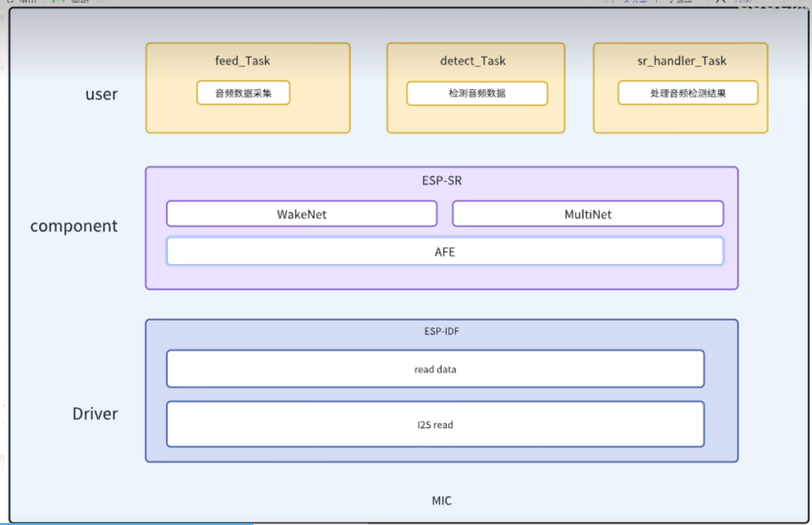Image resolution: width=812 pixels, height=525 pixels.
Task: Select the read data block
Action: click(x=435, y=369)
